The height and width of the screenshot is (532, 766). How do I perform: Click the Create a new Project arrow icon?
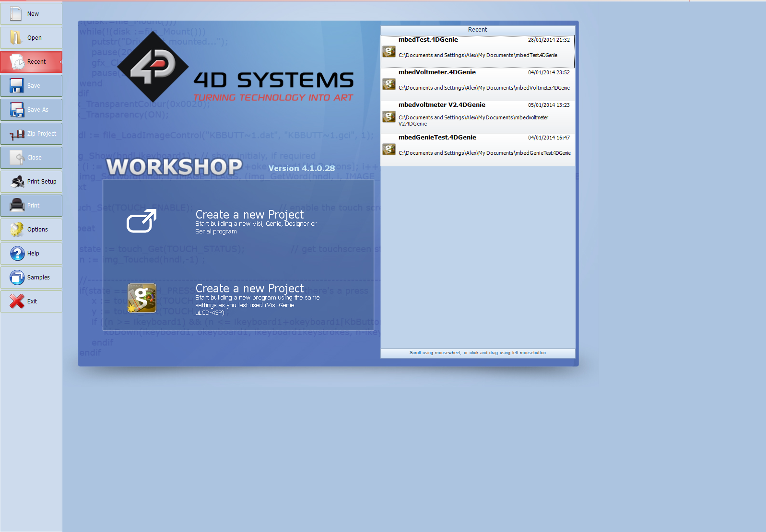(x=141, y=221)
